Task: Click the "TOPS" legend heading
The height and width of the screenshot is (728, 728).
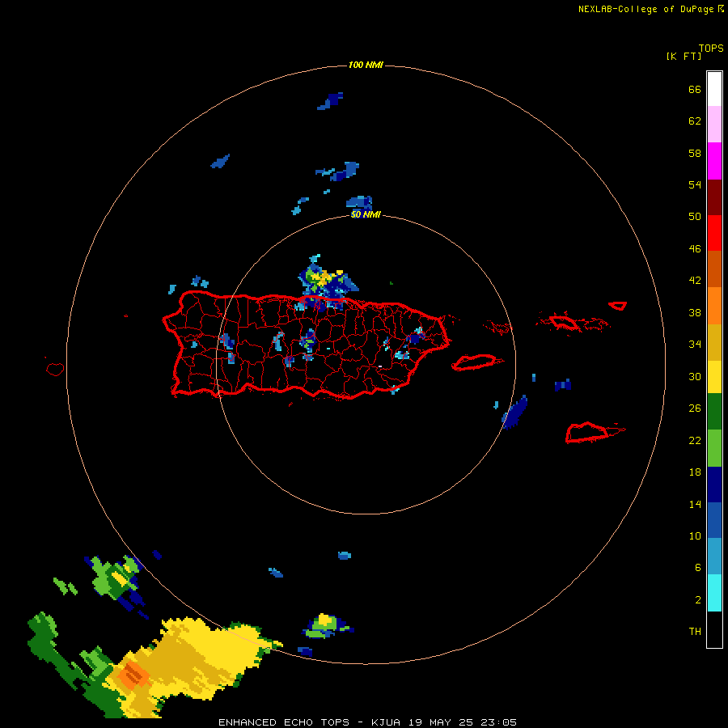Action: pos(711,48)
